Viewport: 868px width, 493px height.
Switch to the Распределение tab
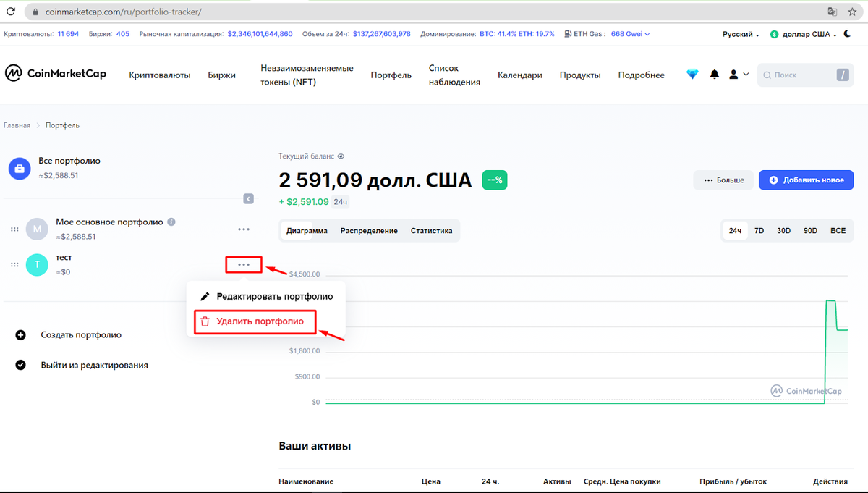tap(369, 231)
